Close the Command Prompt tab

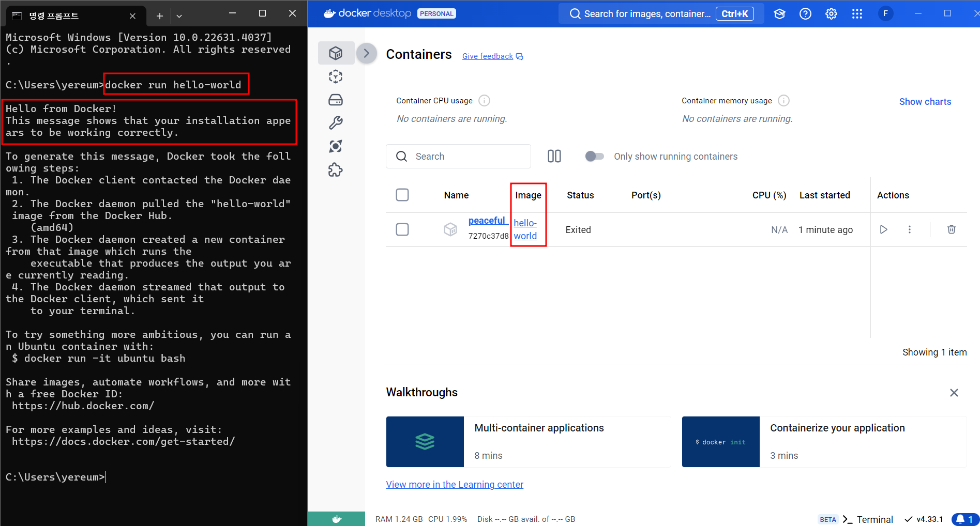[x=132, y=16]
